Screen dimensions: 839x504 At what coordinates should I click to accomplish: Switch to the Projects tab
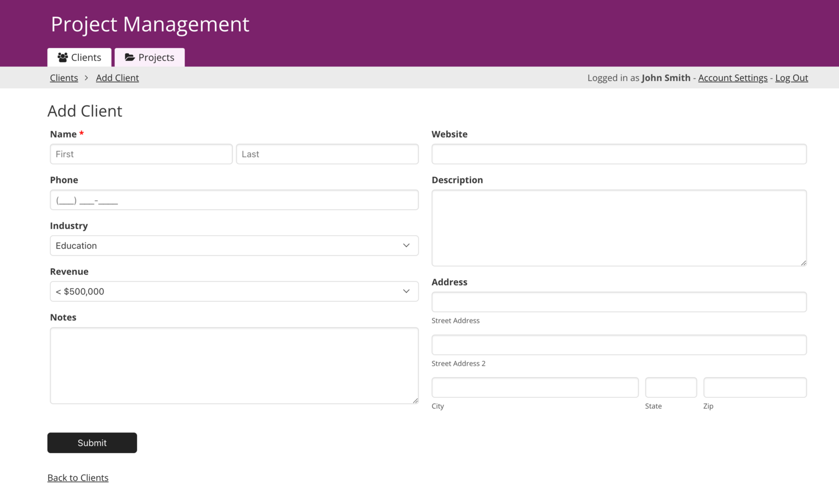point(149,57)
